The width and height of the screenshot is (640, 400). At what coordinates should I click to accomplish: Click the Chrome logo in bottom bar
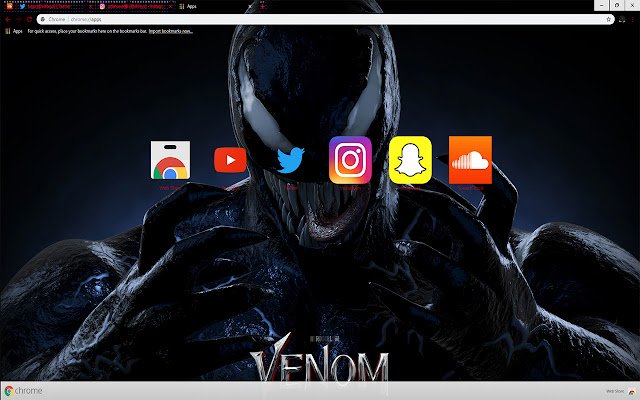pyautogui.click(x=23, y=391)
